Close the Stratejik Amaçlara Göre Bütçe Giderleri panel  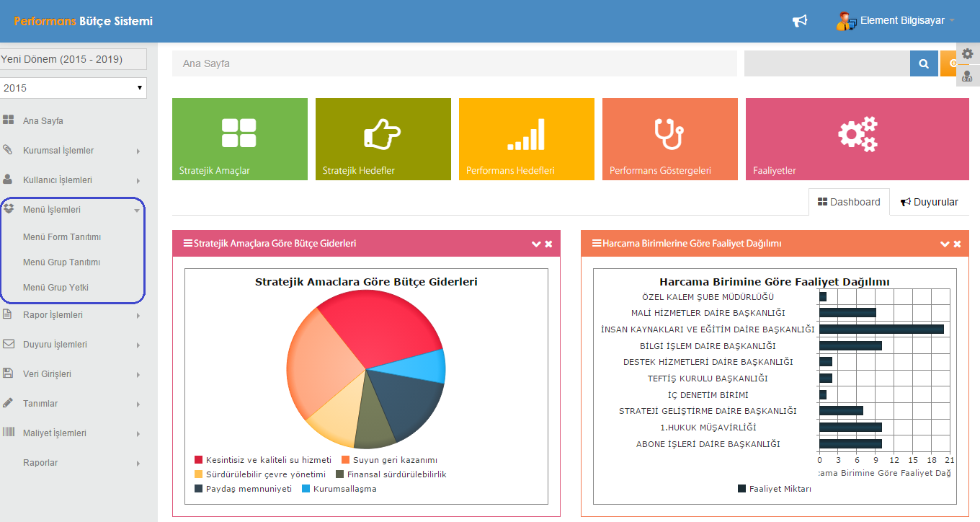(x=548, y=244)
